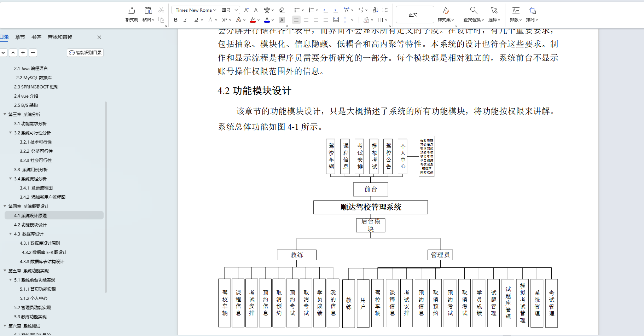Close the navigation pane with X
The width and height of the screenshot is (644, 336).
(99, 37)
